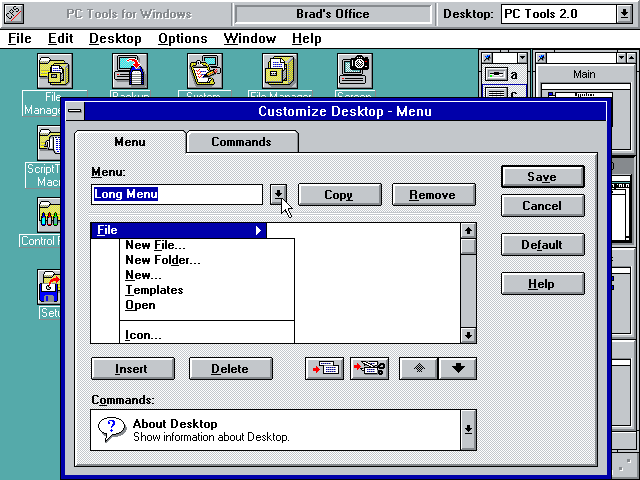Image resolution: width=640 pixels, height=480 pixels.
Task: Open the File Manager cabinet icon next to Screen
Action: (x=280, y=71)
